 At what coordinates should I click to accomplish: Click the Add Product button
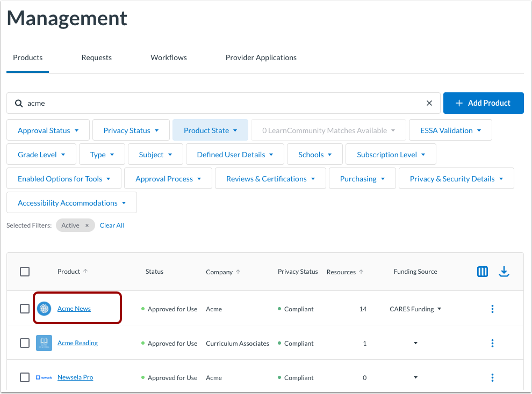(x=483, y=103)
